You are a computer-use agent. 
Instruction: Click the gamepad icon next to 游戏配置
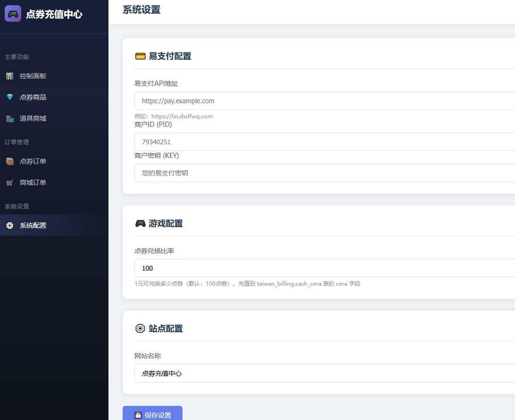140,223
